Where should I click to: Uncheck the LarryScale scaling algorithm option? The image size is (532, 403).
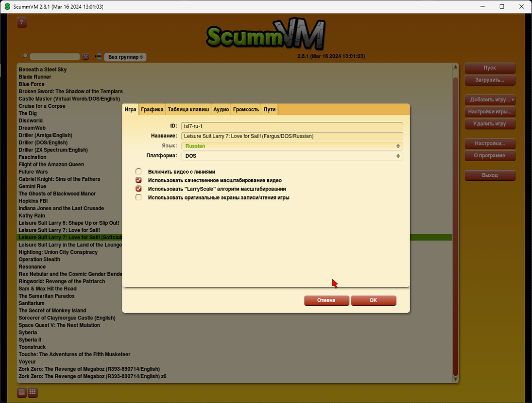point(138,189)
